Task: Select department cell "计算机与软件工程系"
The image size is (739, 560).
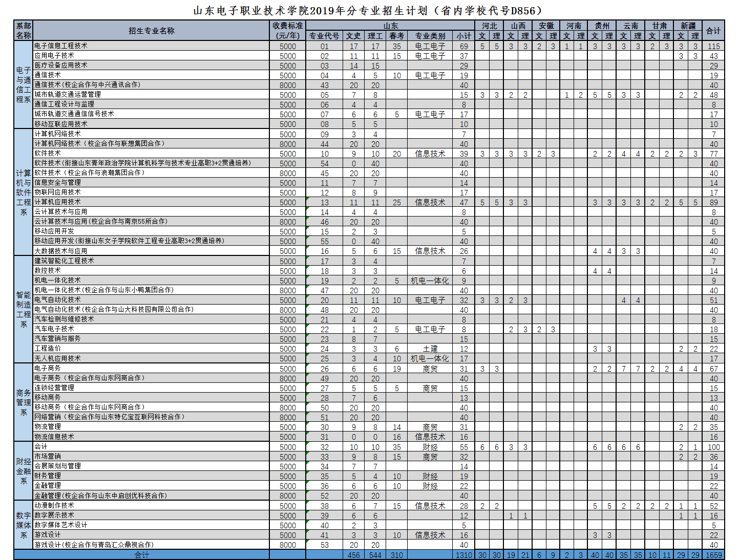Action: click(x=24, y=192)
